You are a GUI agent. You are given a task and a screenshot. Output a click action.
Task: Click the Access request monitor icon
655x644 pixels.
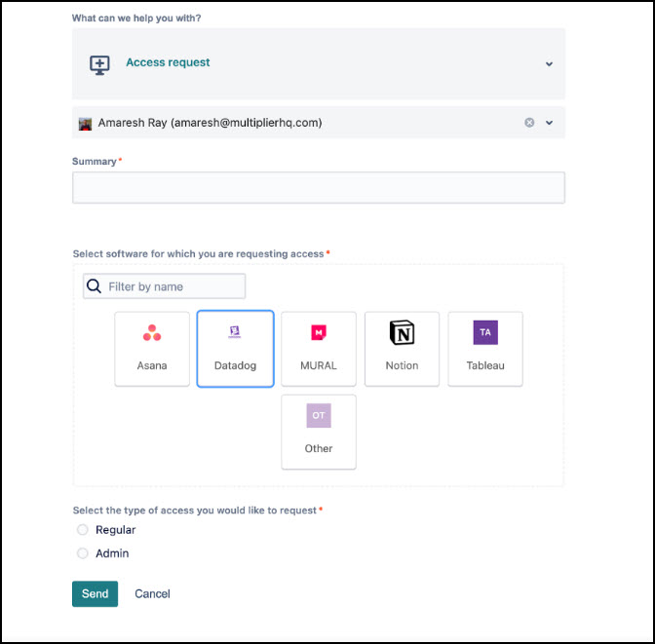coord(99,64)
